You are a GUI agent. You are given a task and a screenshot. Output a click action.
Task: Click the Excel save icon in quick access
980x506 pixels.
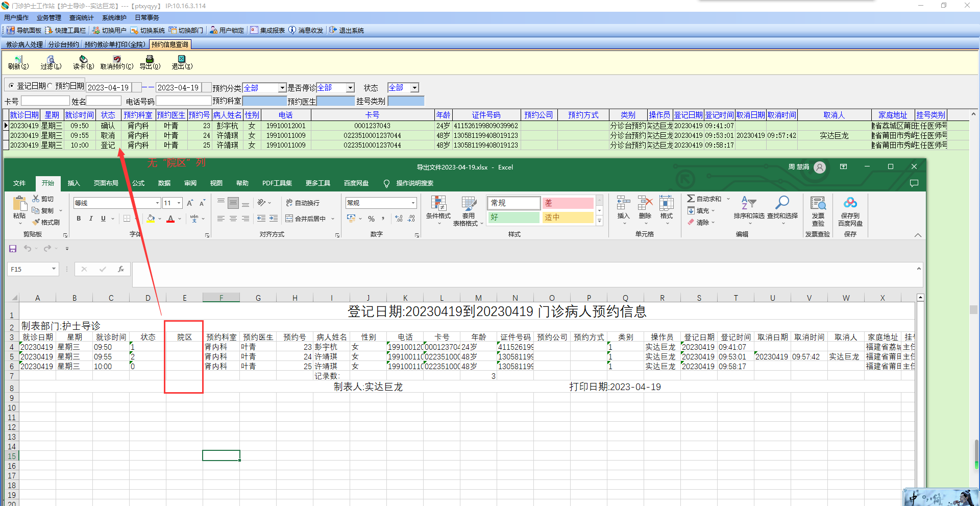(13, 249)
